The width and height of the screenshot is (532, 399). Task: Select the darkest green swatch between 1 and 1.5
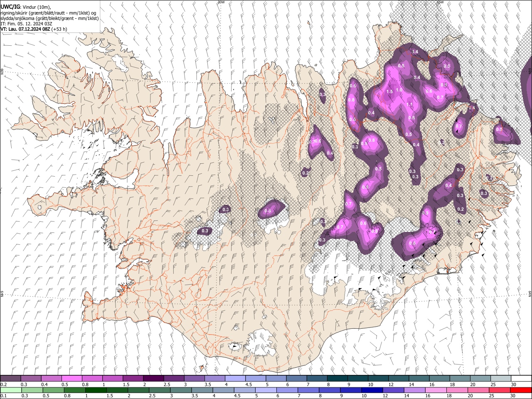coord(92,390)
